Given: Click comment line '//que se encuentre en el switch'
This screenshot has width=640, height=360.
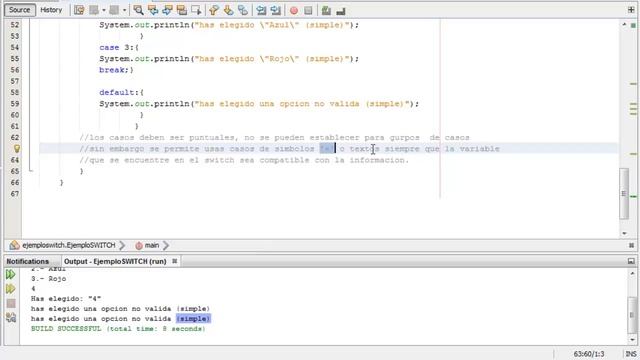Looking at the screenshot, I should [244, 160].
